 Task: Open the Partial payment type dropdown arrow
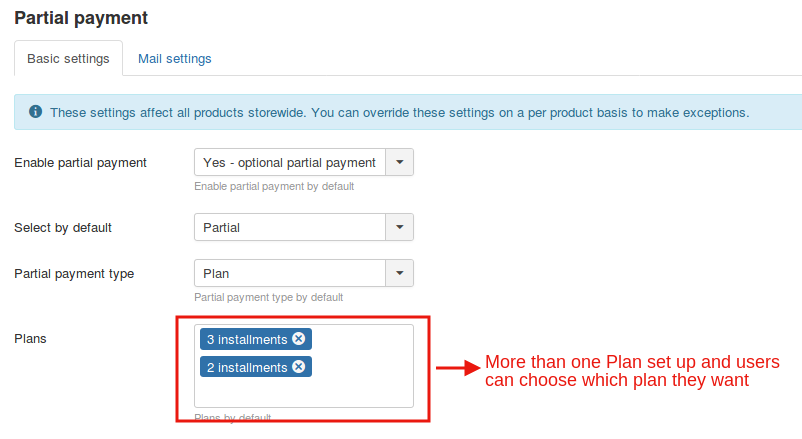400,273
